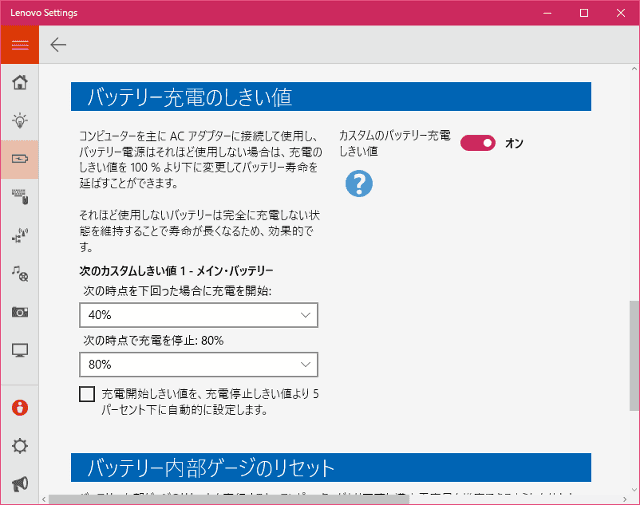Toggle custom battery charge threshold switch
The width and height of the screenshot is (640, 505).
pos(478,143)
